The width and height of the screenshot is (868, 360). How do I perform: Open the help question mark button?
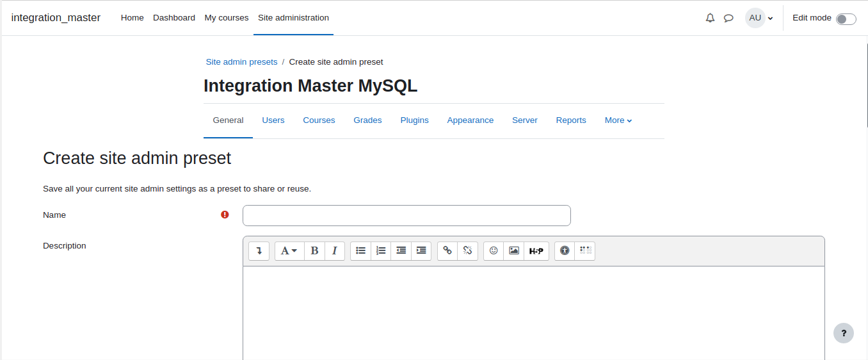pyautogui.click(x=844, y=333)
